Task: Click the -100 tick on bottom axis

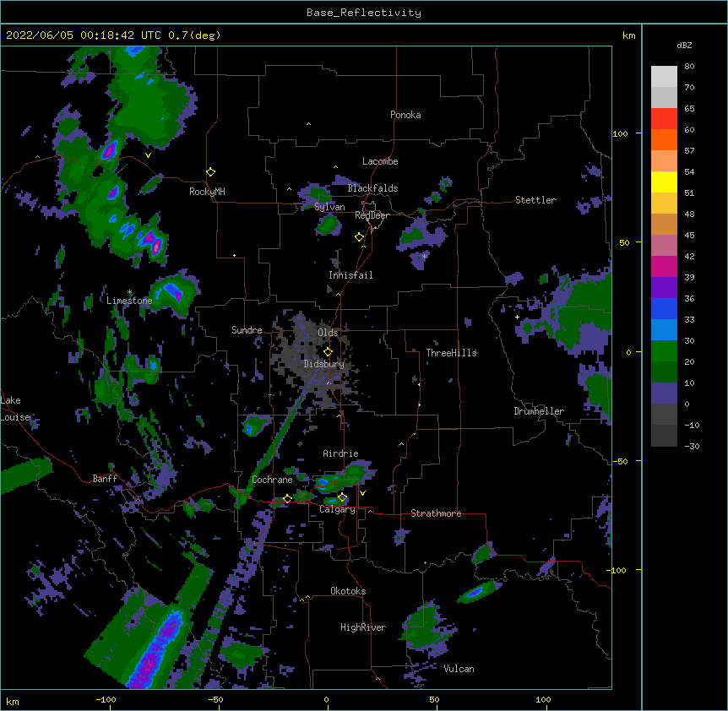Action: point(106,699)
